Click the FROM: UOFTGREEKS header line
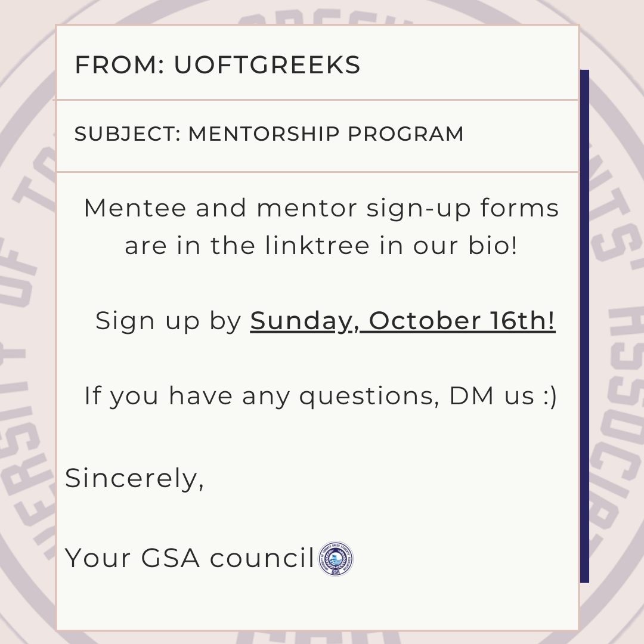This screenshot has height=644, width=644. click(x=218, y=66)
